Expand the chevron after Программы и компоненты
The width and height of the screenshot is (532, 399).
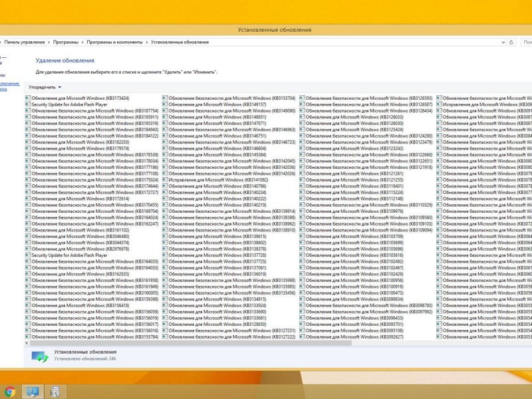tap(147, 42)
